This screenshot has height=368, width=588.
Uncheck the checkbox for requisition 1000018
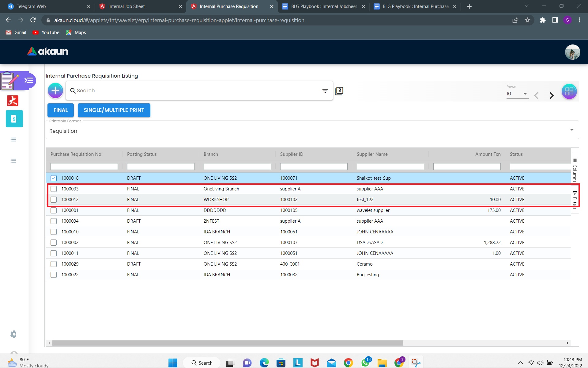tap(54, 178)
